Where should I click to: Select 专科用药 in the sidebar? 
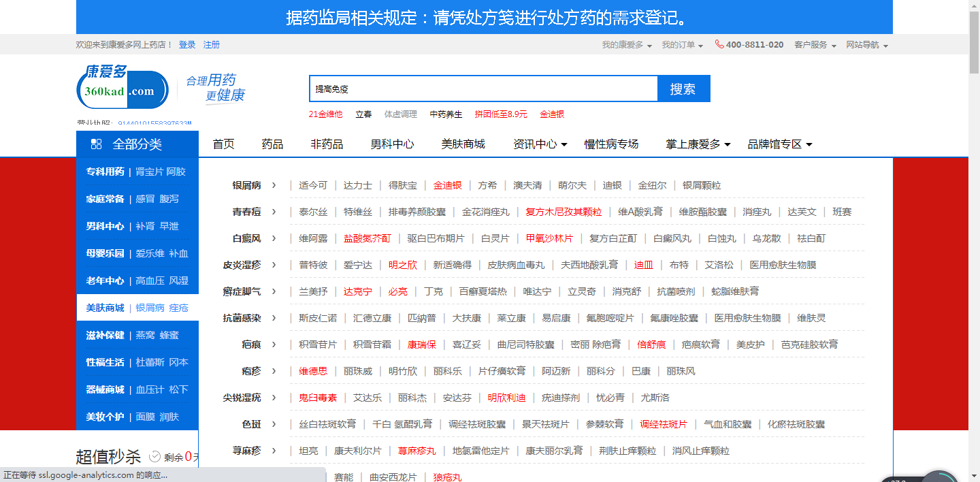105,172
